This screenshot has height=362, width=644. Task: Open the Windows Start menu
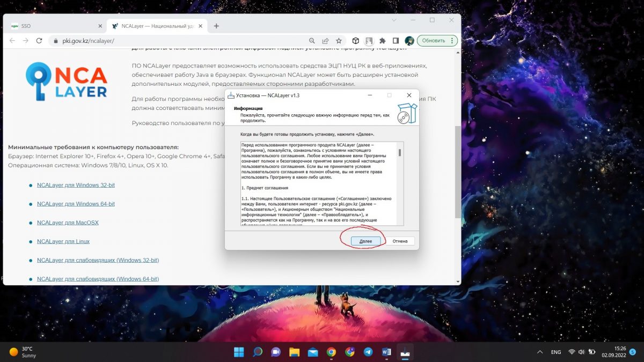coord(239,352)
